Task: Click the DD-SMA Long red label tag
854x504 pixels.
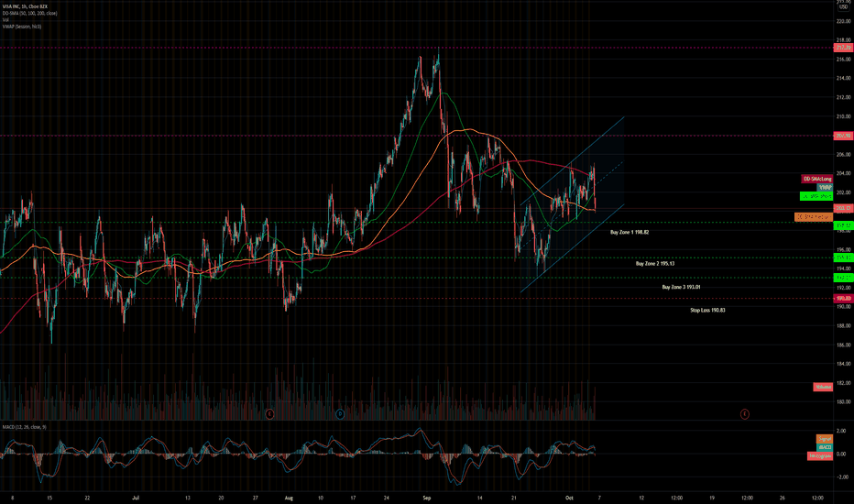Action: pyautogui.click(x=816, y=179)
